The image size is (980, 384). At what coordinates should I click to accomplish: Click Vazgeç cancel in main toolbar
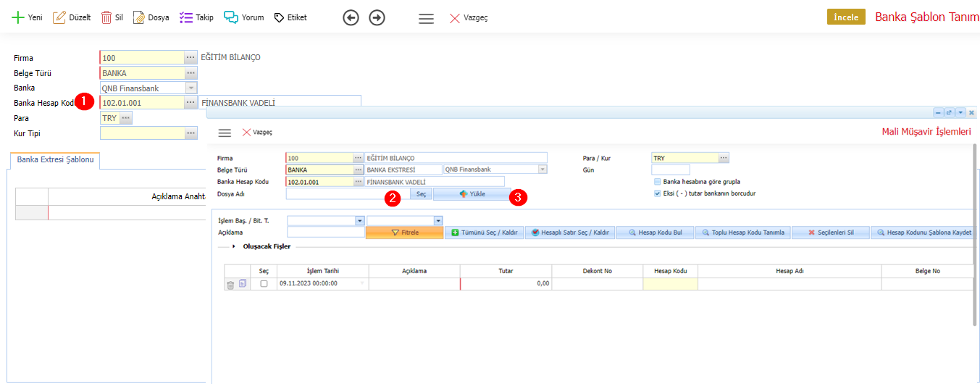[x=469, y=18]
